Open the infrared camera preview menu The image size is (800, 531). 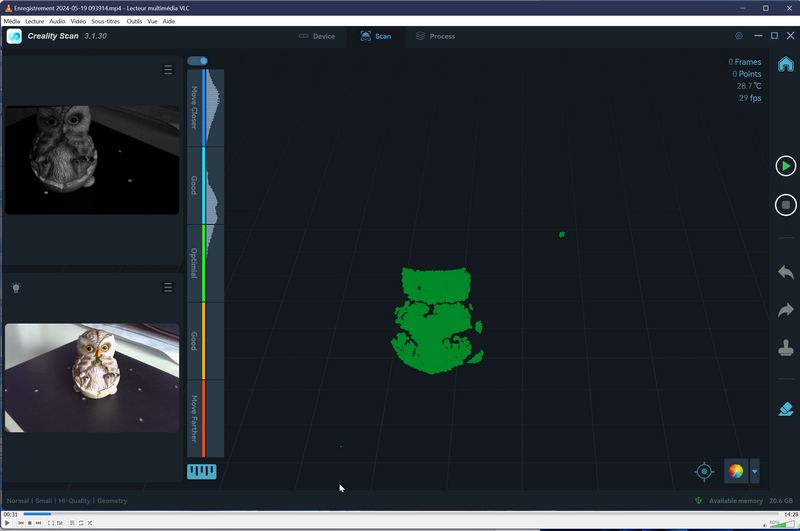pyautogui.click(x=168, y=69)
